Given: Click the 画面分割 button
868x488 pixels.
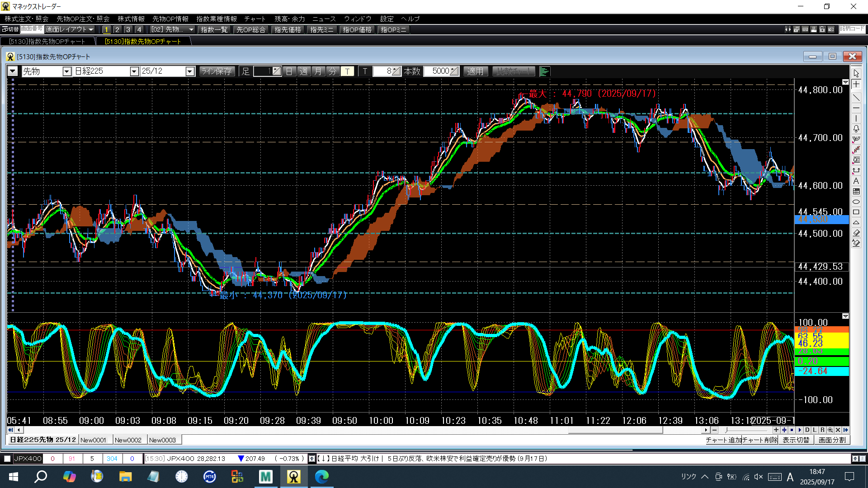Looking at the screenshot, I should [832, 440].
